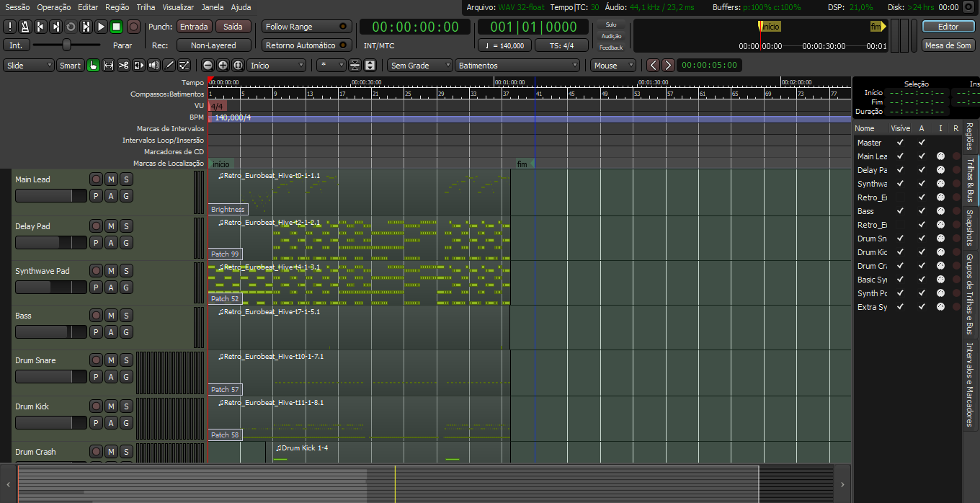Click the play range/selection icon

(x=86, y=27)
